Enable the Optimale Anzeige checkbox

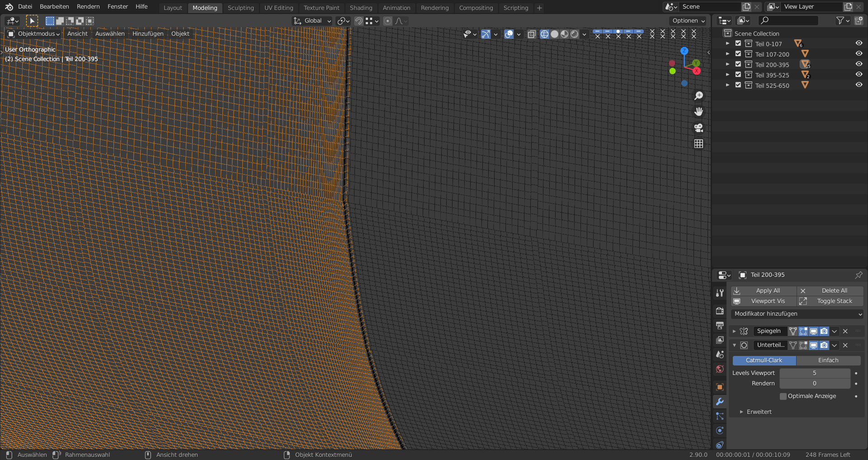tap(783, 396)
